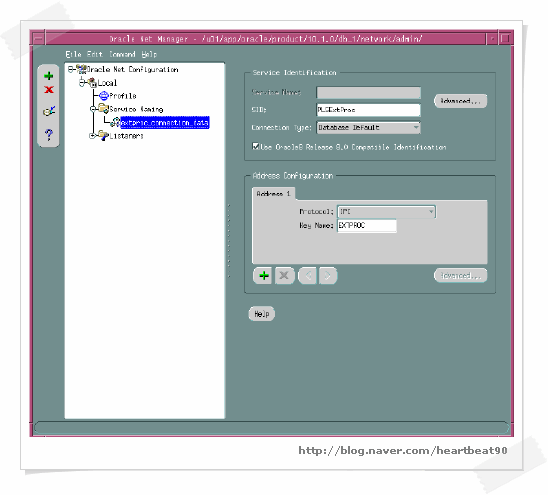Click the previous address left arrow button

308,275
